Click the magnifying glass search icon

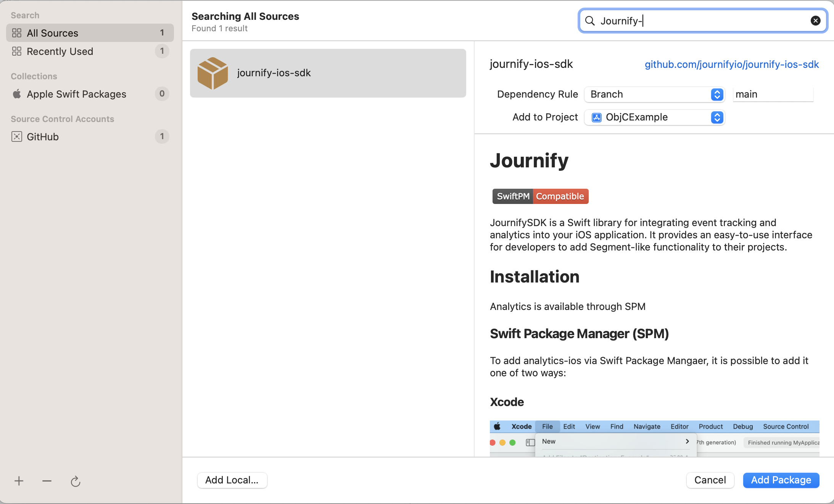click(590, 21)
